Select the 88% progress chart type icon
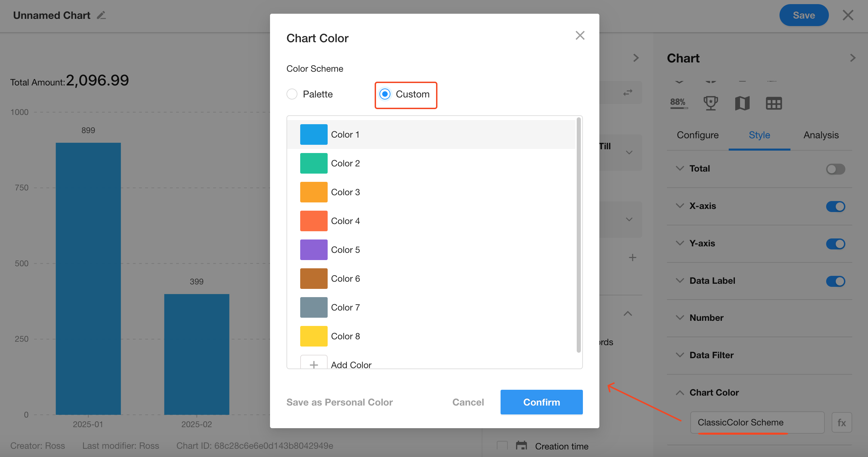This screenshot has width=868, height=457. [679, 103]
